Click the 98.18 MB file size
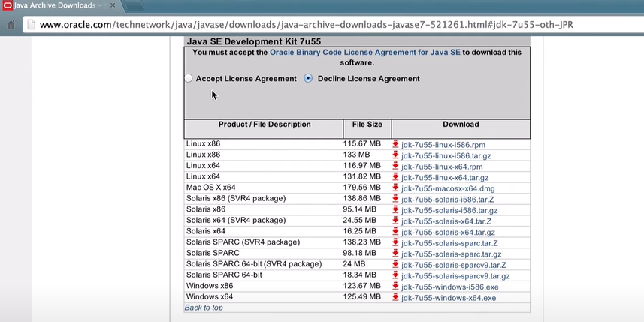Viewport: 644px width, 322px height. tap(359, 253)
